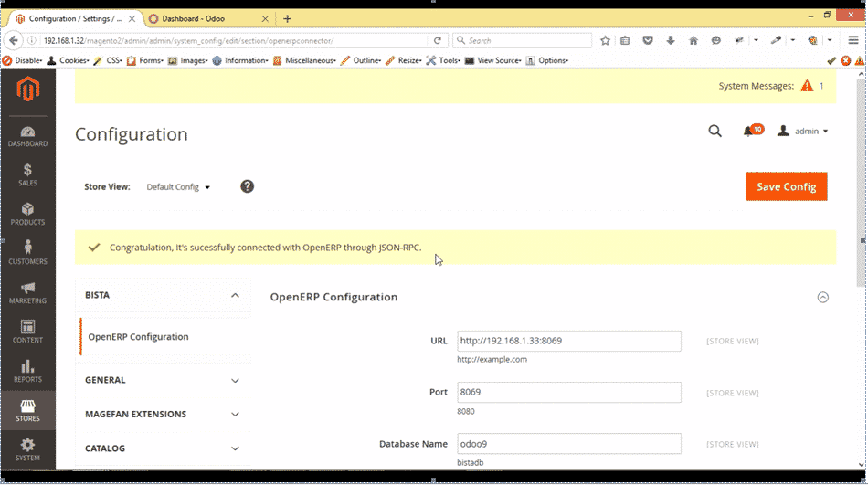This screenshot has width=868, height=485.
Task: Open the Forms web developer menu
Action: point(145,60)
